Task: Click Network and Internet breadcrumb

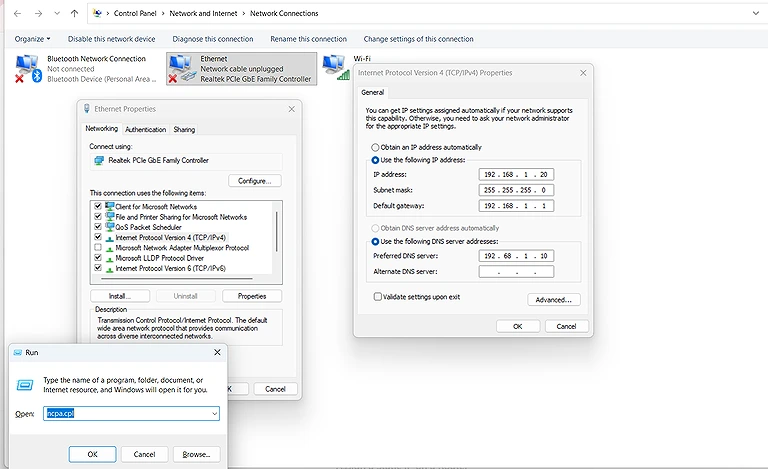Action: coord(203,14)
